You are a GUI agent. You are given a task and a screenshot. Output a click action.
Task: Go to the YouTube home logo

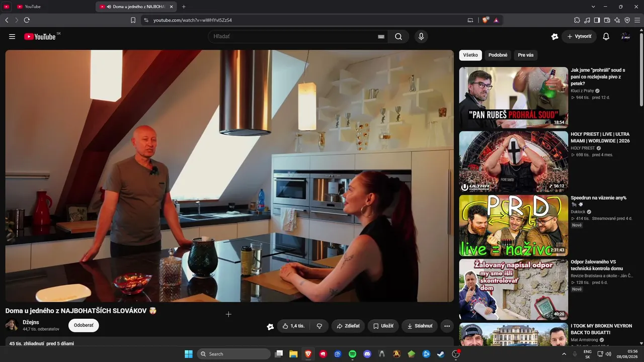pyautogui.click(x=40, y=36)
